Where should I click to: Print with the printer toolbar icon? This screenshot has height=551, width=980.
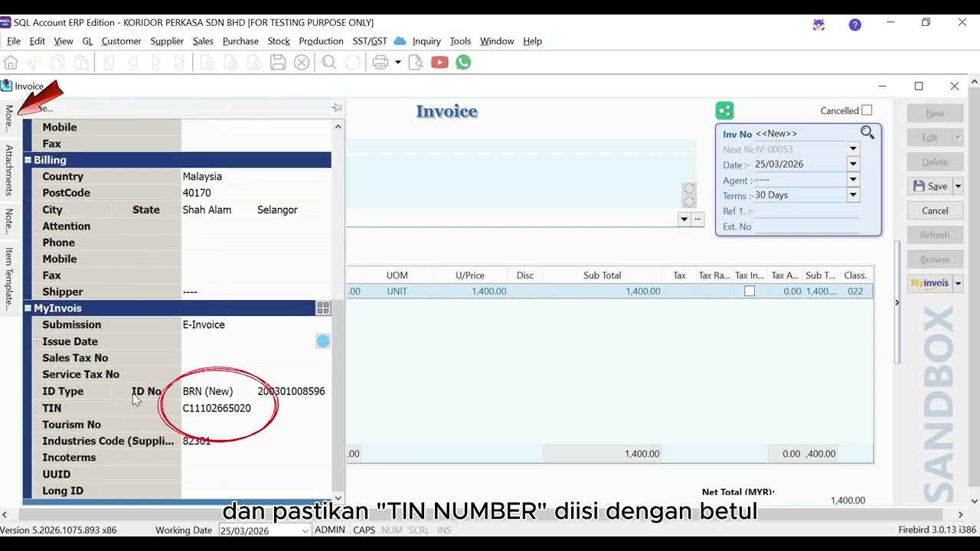(x=381, y=63)
